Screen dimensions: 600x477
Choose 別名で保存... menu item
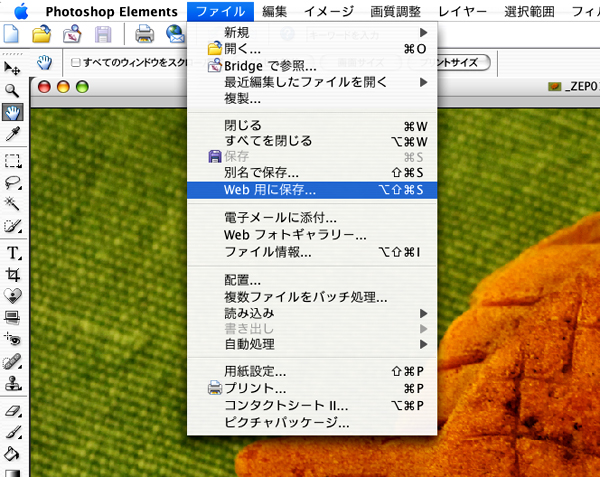point(312,173)
